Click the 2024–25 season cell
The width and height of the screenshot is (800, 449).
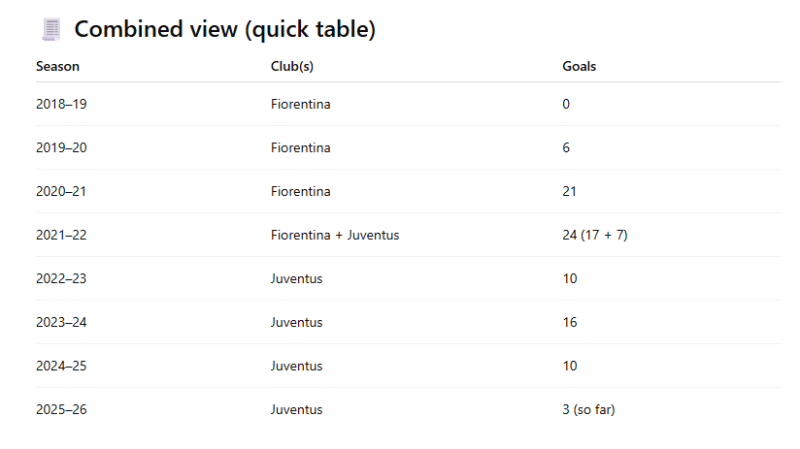click(x=61, y=366)
